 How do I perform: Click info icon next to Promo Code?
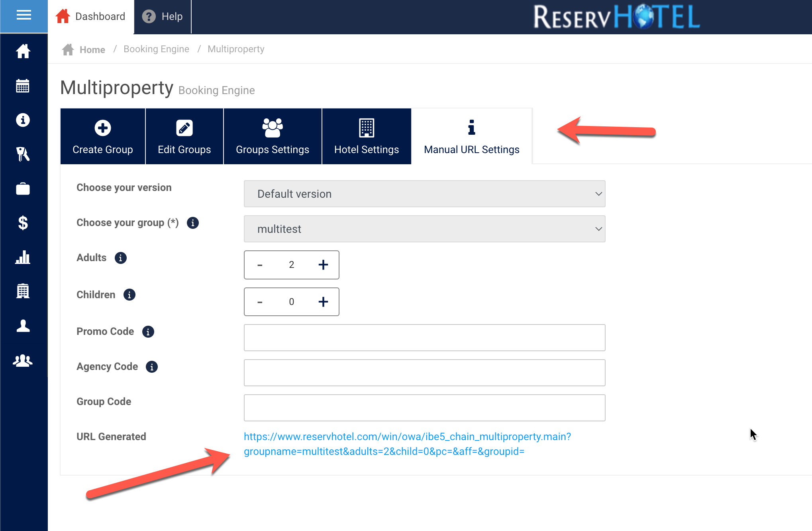[x=148, y=332]
